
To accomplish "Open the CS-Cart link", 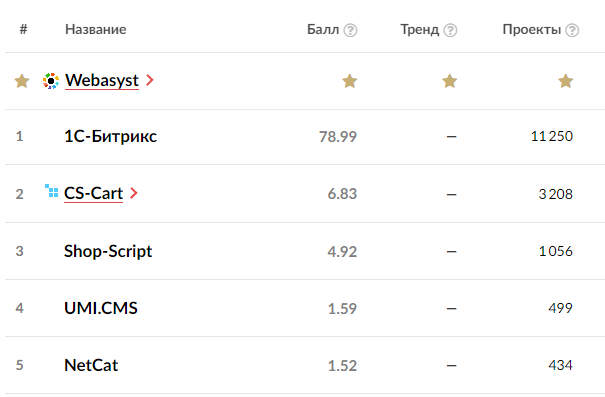I will (x=93, y=193).
